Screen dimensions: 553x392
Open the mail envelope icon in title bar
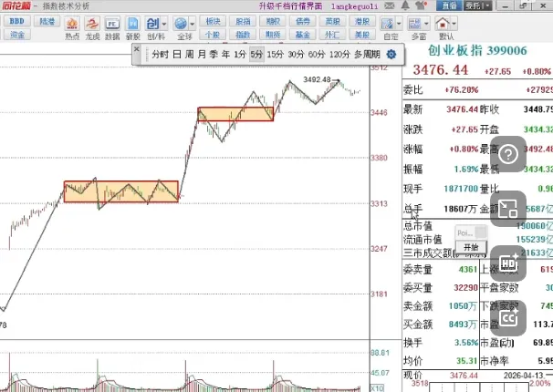(x=390, y=5)
